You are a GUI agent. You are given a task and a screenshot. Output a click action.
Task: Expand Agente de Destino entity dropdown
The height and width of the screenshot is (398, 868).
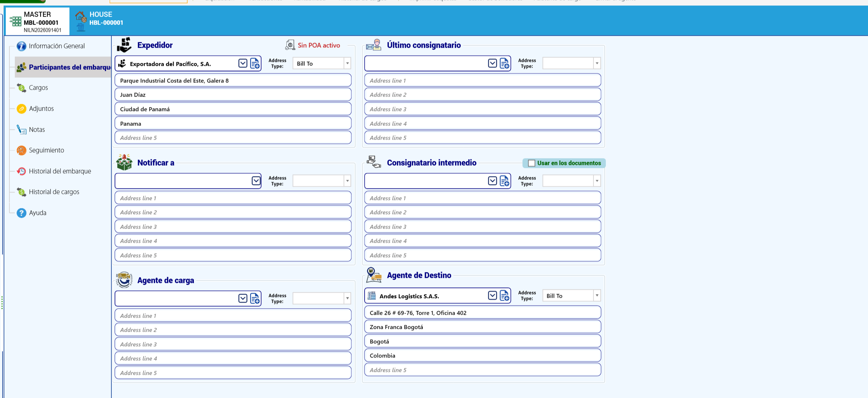[492, 296]
